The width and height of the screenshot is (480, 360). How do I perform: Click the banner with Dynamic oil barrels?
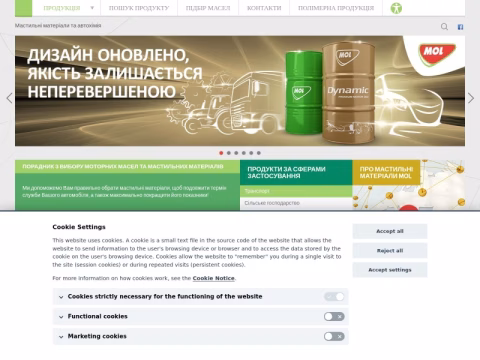pyautogui.click(x=240, y=91)
